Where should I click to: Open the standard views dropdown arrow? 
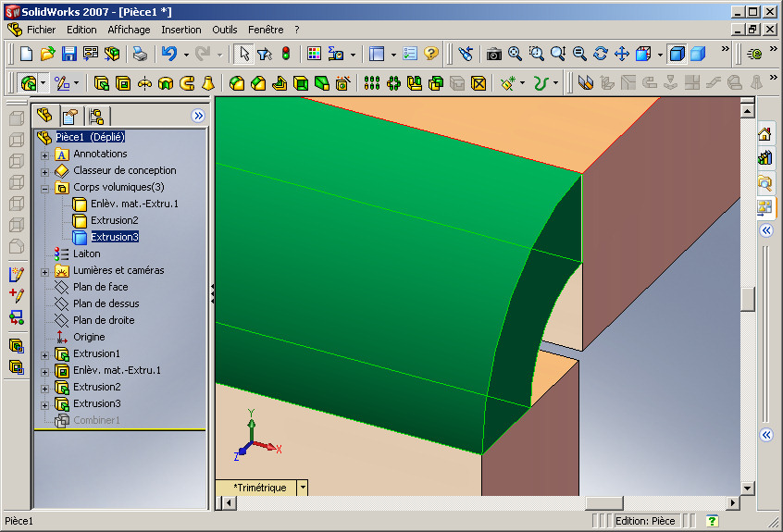tap(660, 55)
